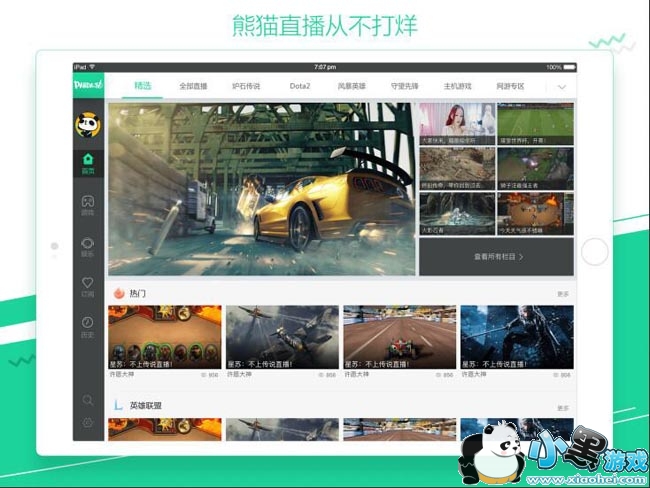
Task: Open the brown battlefield stream thumbnail
Action: pos(457,169)
